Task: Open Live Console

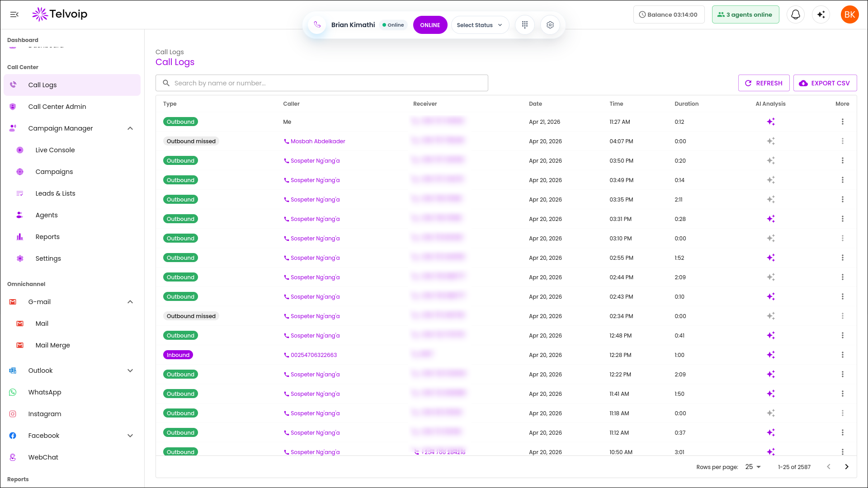Action: point(72,150)
